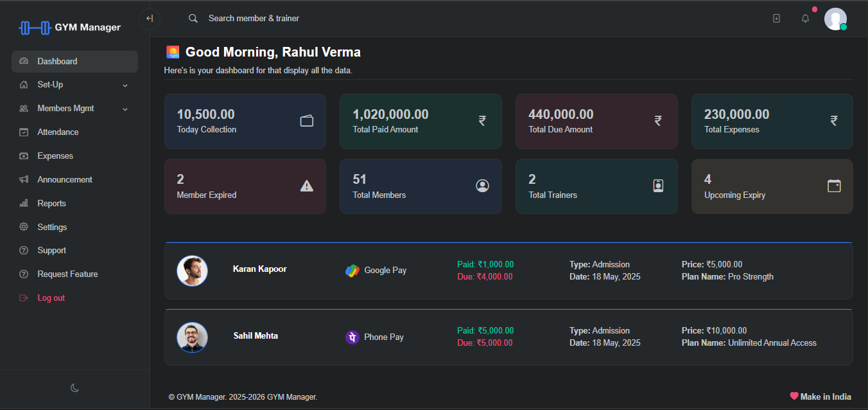
Task: Expand the Set-Up submenu chevron
Action: pos(125,85)
